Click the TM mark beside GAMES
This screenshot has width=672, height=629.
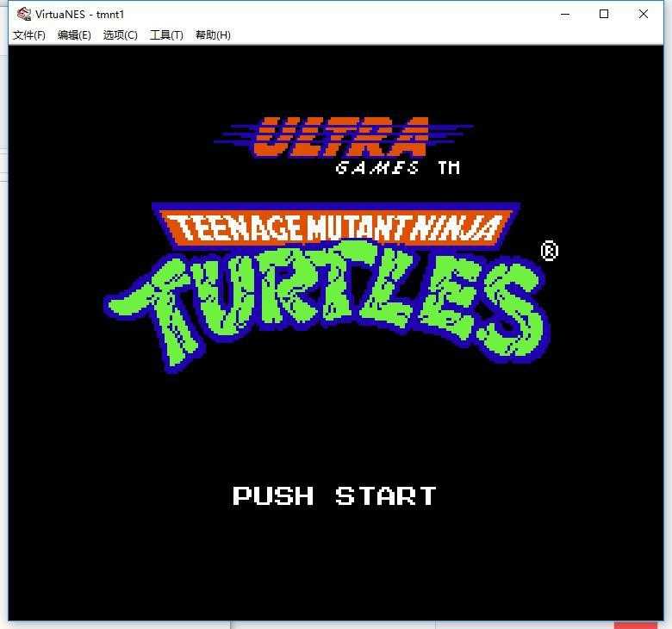pyautogui.click(x=449, y=168)
